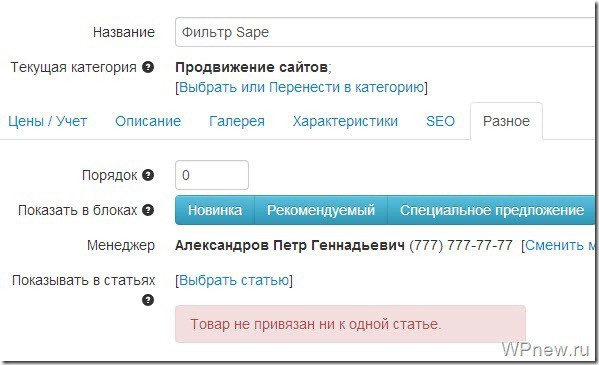Image resolution: width=599 pixels, height=365 pixels.
Task: Open the Галерея tab
Action: pyautogui.click(x=237, y=121)
